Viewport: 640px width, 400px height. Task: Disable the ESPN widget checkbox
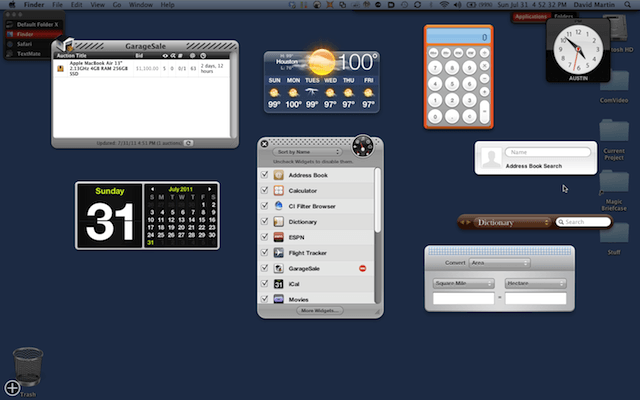coord(265,237)
